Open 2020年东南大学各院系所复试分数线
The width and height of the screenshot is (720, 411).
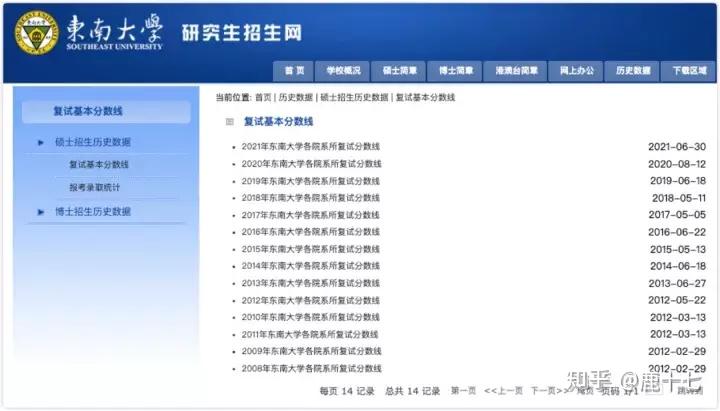312,164
